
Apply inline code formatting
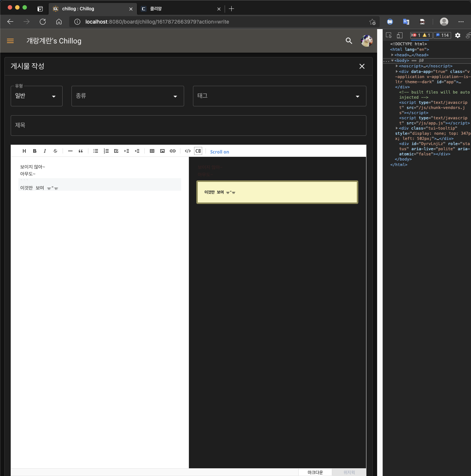click(188, 151)
